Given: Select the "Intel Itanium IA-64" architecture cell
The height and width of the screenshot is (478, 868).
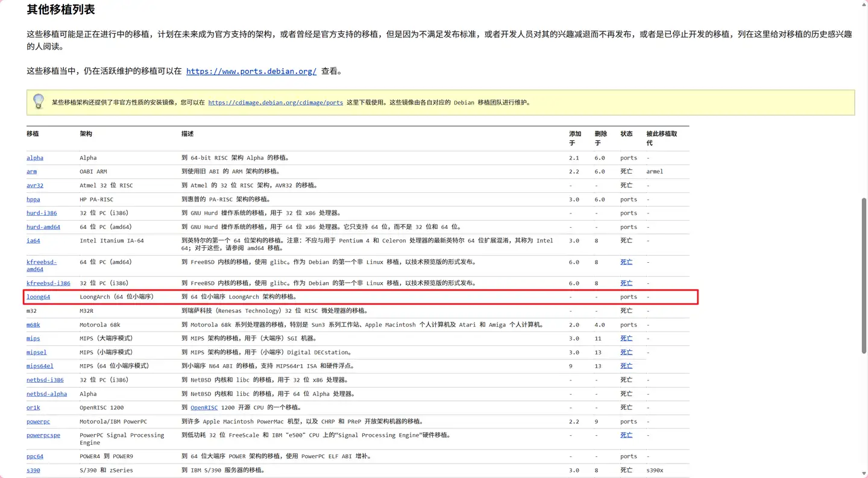Looking at the screenshot, I should click(x=112, y=241).
